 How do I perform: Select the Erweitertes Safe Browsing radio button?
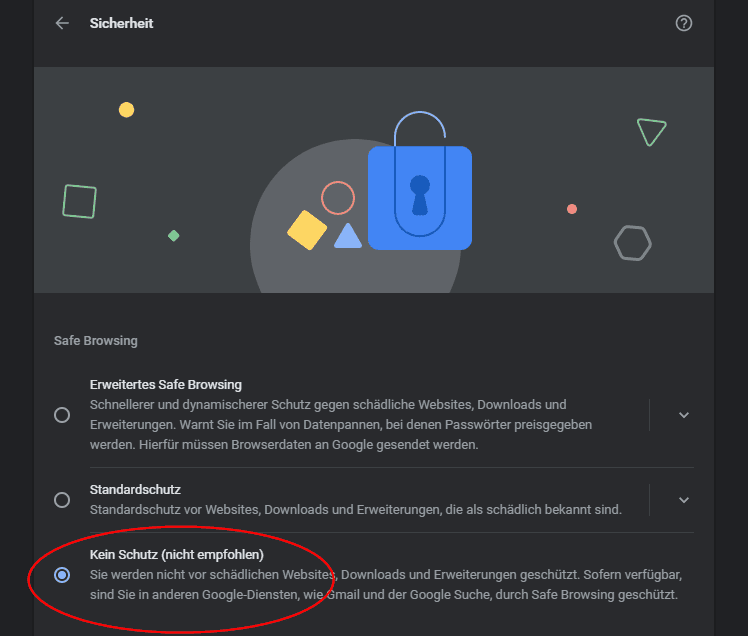[x=62, y=415]
